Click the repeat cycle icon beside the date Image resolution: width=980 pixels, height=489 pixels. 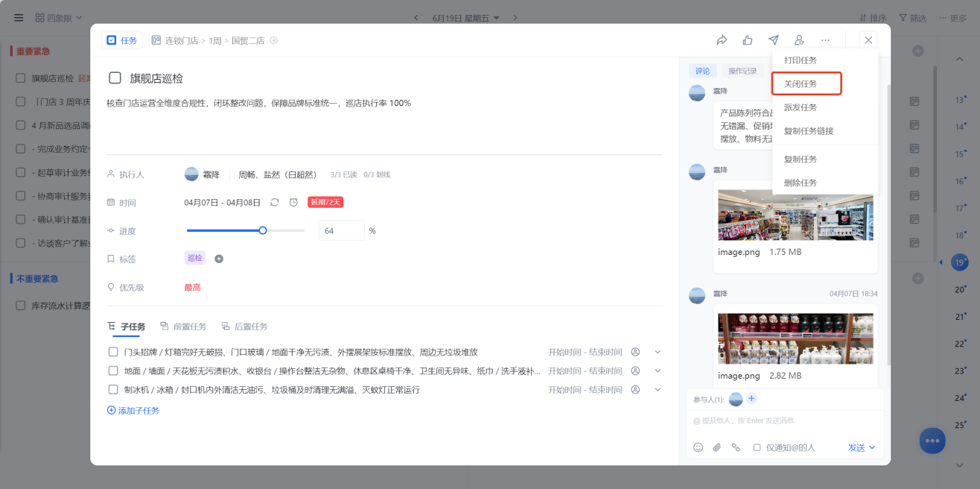coord(275,202)
